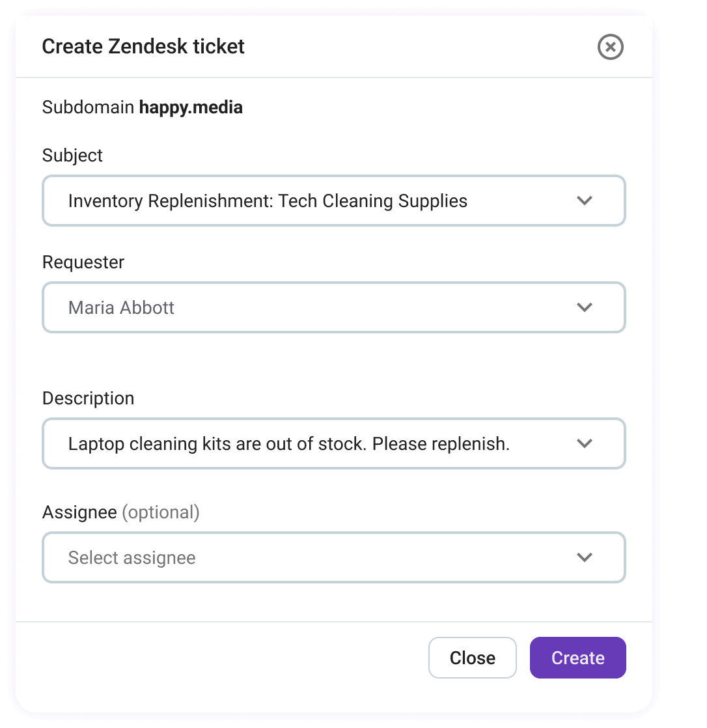This screenshot has width=707, height=728.
Task: Click the Description label
Action: pos(88,398)
